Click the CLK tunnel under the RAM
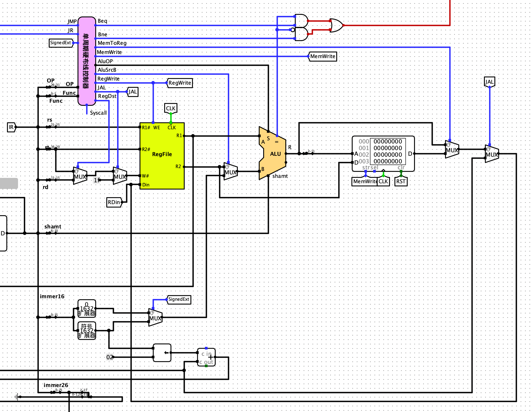Viewport: 532px width, 412px height. (383, 181)
